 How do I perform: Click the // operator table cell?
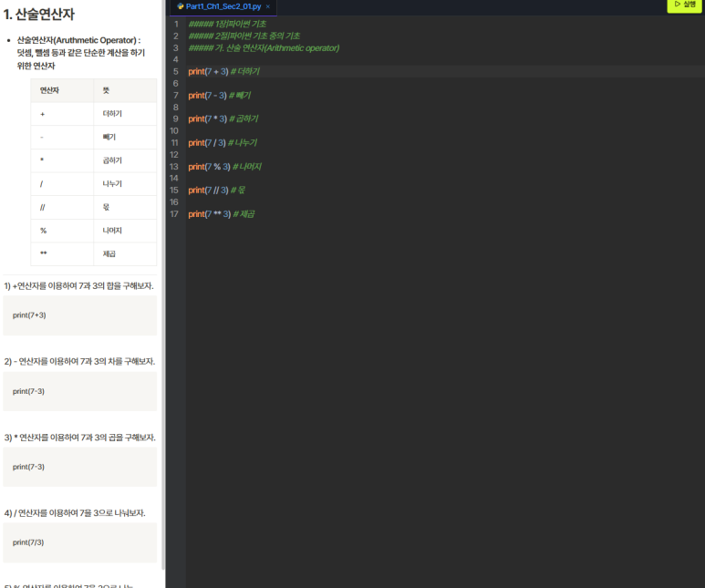[x=62, y=207]
